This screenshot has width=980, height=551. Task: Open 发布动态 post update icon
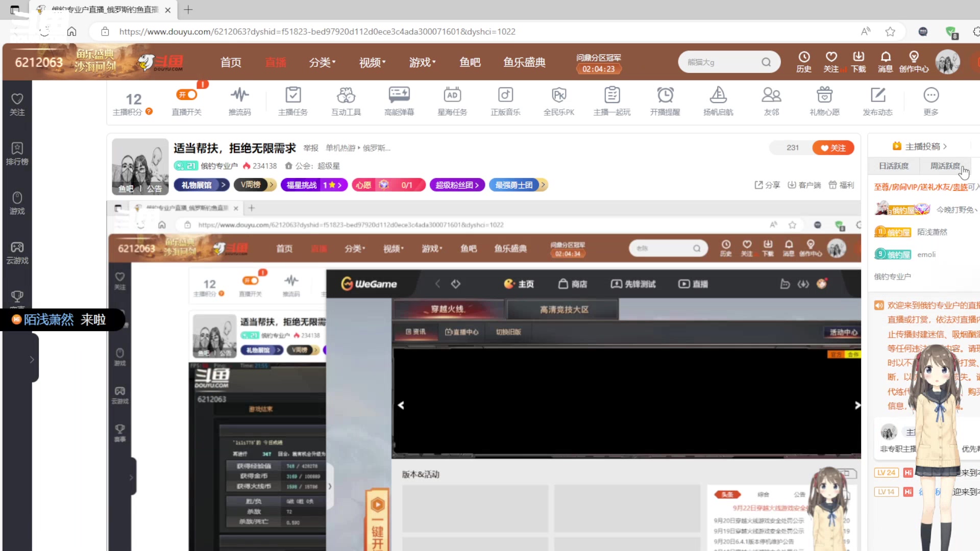(x=877, y=102)
